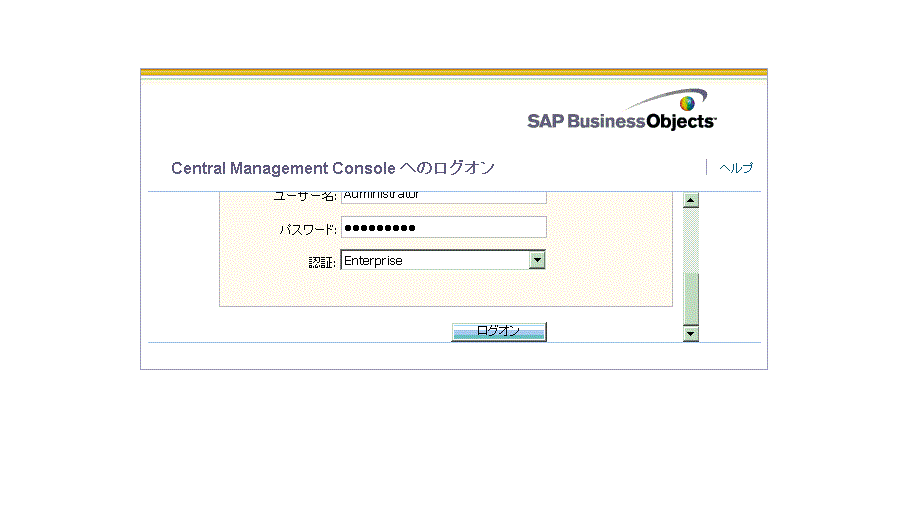Viewport: 905px width, 517px height.
Task: Focus the パスワード input field
Action: click(443, 227)
